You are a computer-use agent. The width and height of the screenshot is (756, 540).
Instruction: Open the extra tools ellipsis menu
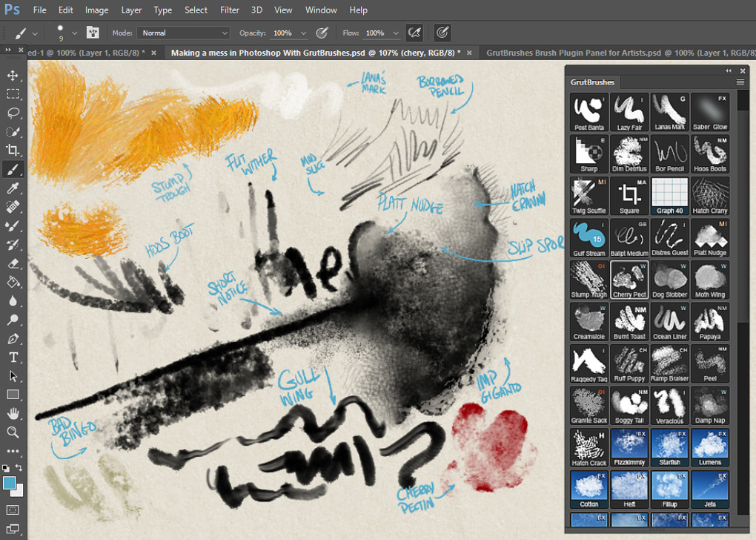click(x=13, y=451)
